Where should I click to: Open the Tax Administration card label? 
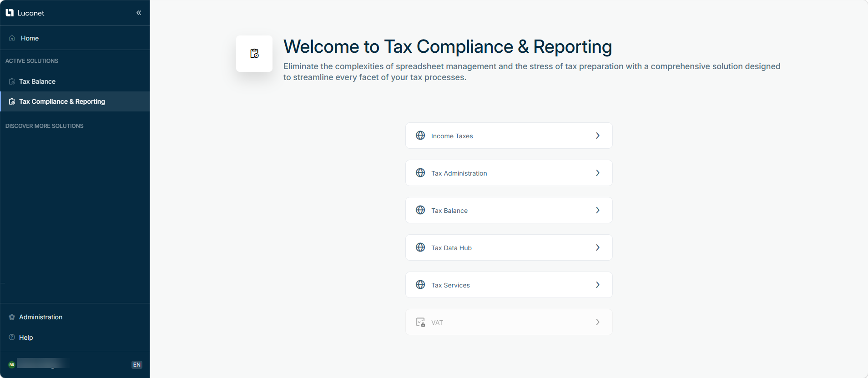(x=459, y=173)
